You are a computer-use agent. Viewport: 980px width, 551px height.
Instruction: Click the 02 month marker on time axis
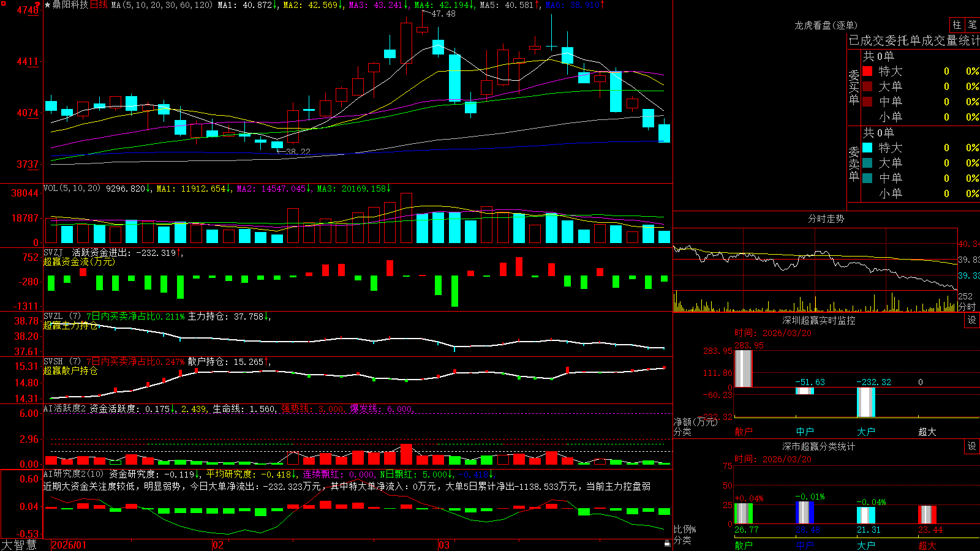218,545
